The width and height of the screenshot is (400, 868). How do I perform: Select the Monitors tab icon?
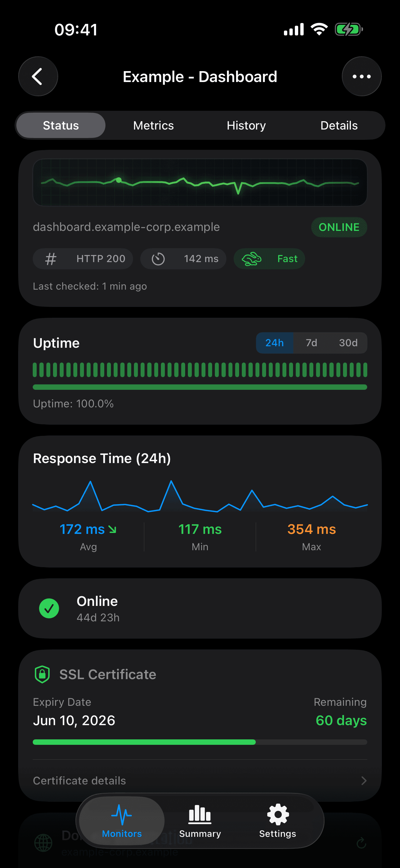tap(122, 815)
